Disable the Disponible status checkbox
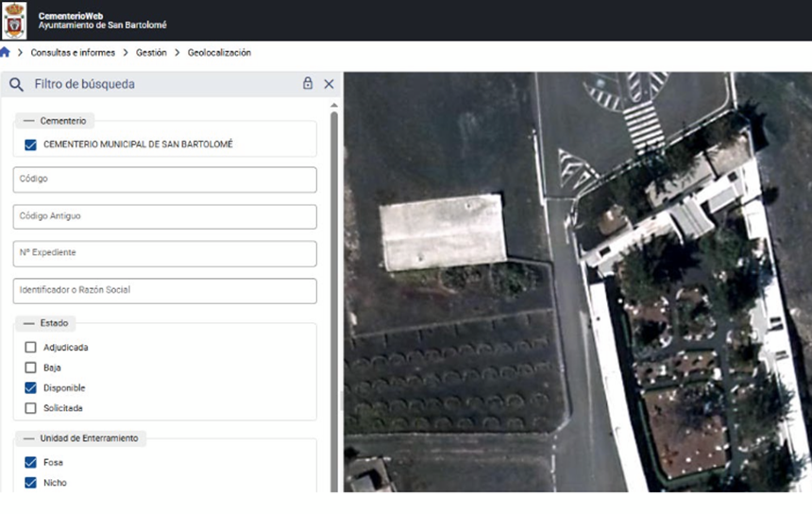The image size is (812, 514). tap(30, 388)
